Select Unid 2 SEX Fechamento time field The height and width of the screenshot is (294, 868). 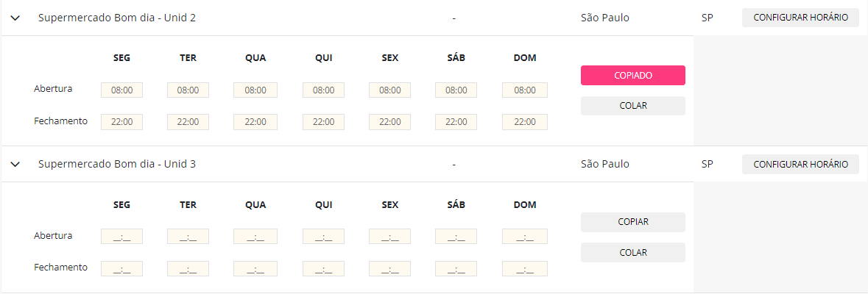pos(389,122)
